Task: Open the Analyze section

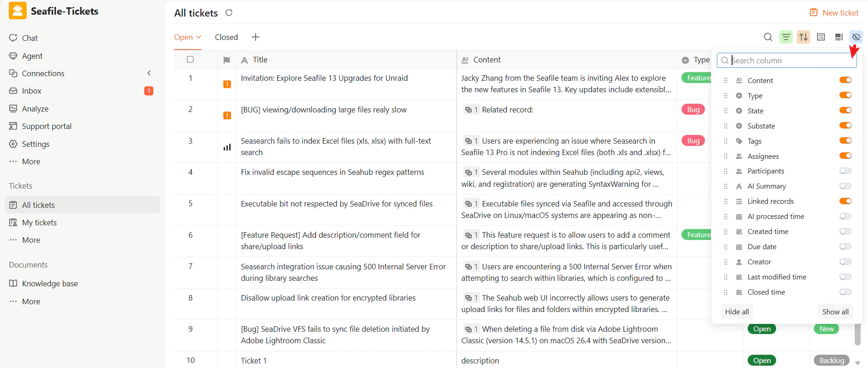Action: 35,109
